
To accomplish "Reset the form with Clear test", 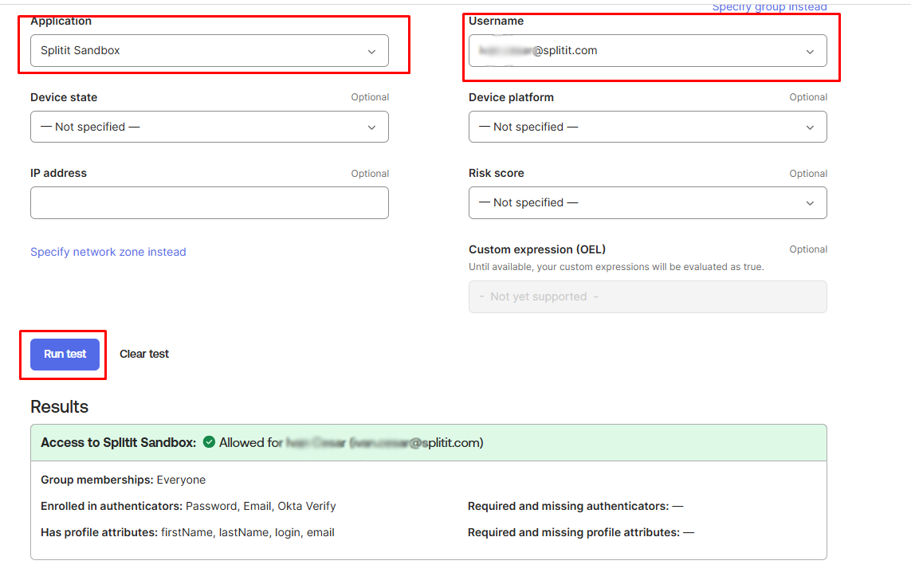I will pyautogui.click(x=144, y=354).
